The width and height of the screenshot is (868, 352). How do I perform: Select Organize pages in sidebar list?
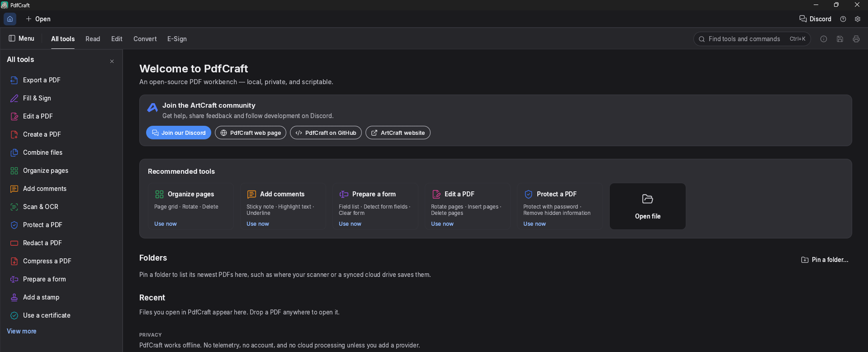point(61,171)
